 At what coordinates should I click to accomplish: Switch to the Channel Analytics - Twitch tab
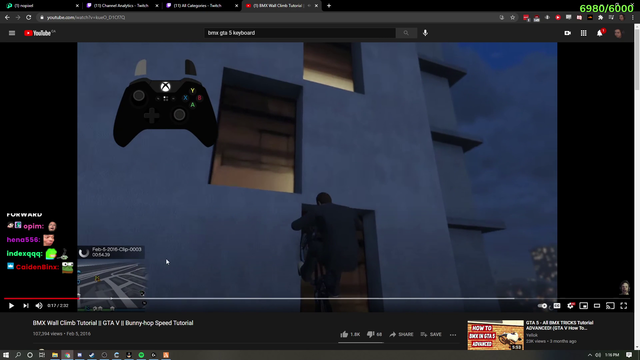tap(122, 6)
